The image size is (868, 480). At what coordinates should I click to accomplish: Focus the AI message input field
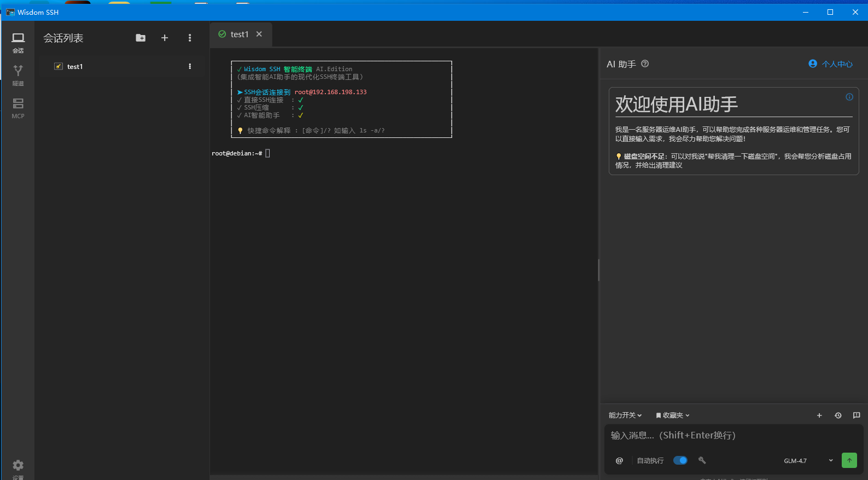[x=733, y=436]
